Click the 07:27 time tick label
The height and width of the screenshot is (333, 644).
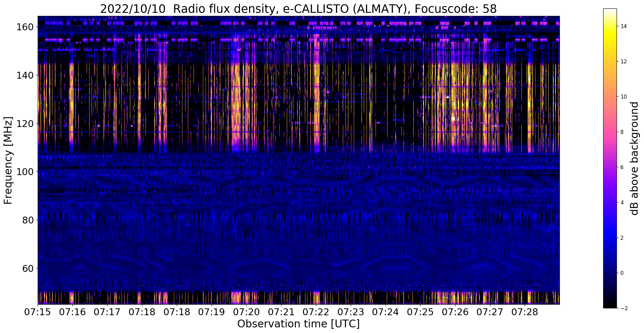coord(490,312)
